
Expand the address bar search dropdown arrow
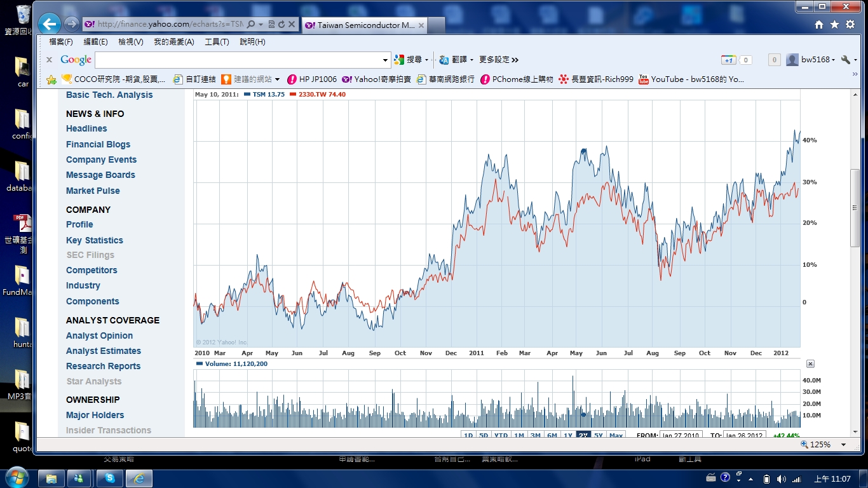261,24
